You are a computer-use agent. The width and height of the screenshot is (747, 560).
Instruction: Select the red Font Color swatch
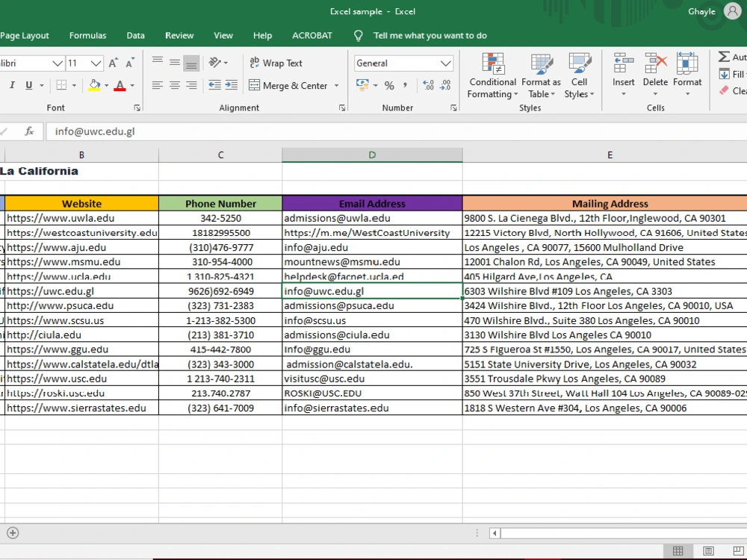pyautogui.click(x=121, y=85)
